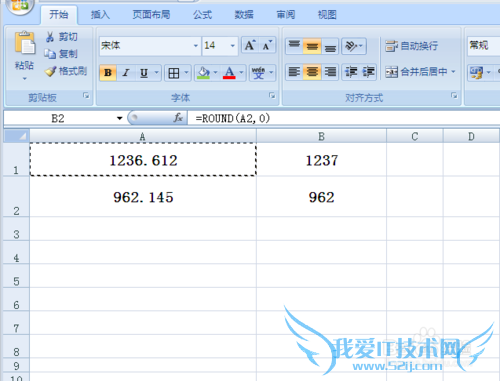Viewport: 500px width, 381px height.
Task: Open merge and center dropdown arrow
Action: pos(453,72)
